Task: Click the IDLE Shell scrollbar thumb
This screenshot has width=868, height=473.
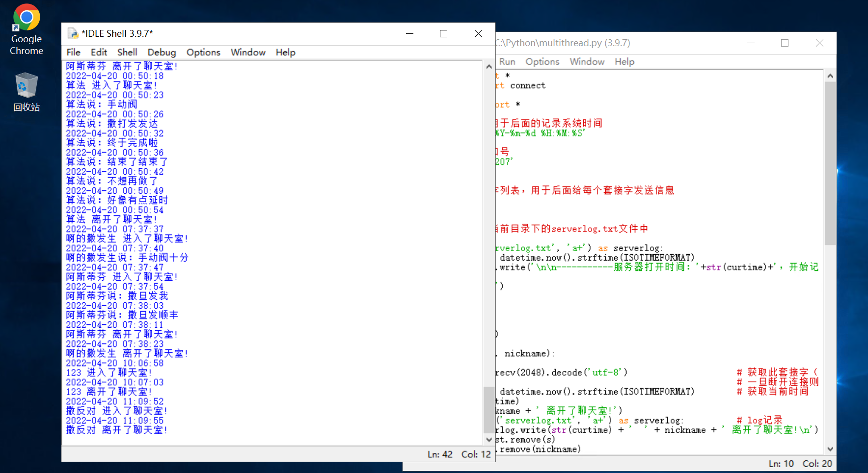Action: point(488,410)
